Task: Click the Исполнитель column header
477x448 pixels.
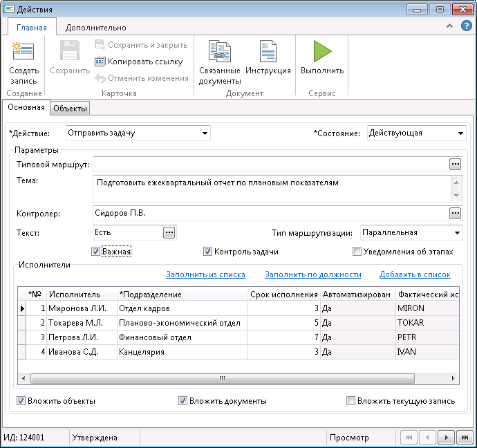Action: 82,295
